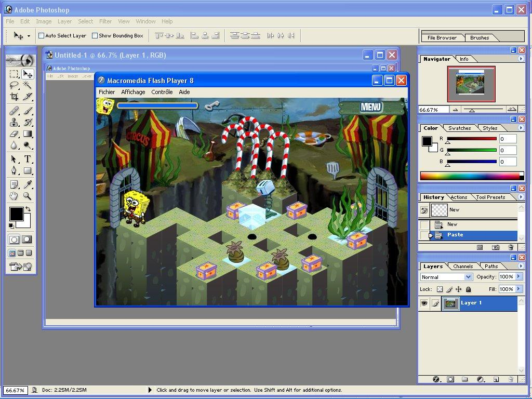The height and width of the screenshot is (399, 532).
Task: Select the Eraser tool
Action: coord(14,134)
